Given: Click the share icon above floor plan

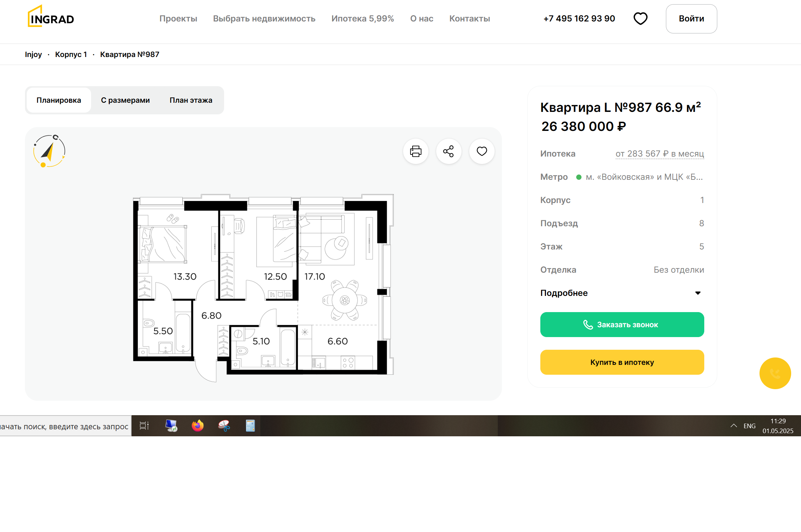Looking at the screenshot, I should 449,151.
